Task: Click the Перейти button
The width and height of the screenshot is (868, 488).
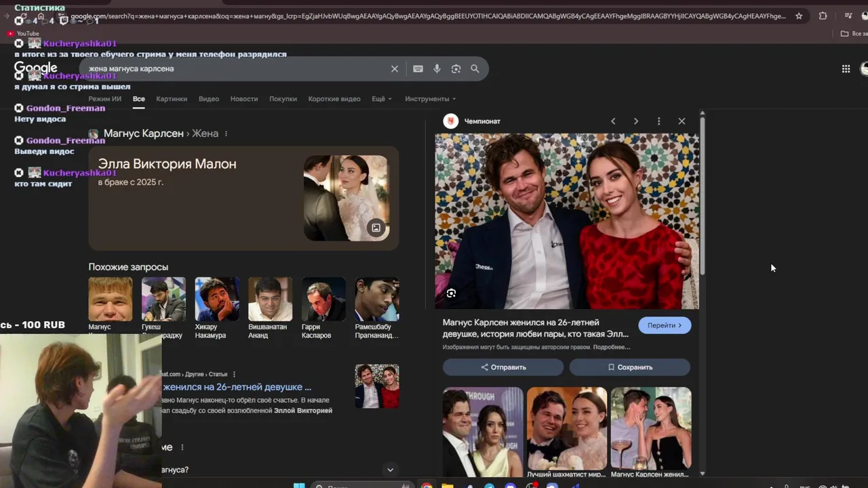Action: (665, 325)
